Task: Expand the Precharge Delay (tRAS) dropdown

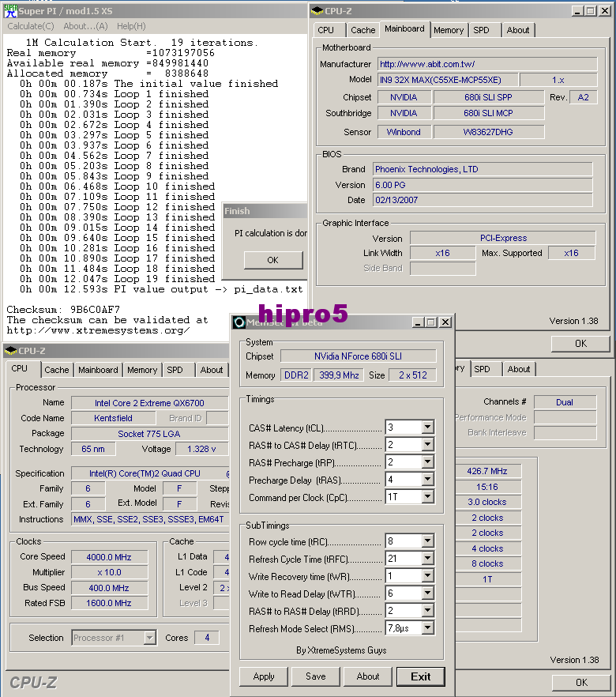Action: [428, 479]
